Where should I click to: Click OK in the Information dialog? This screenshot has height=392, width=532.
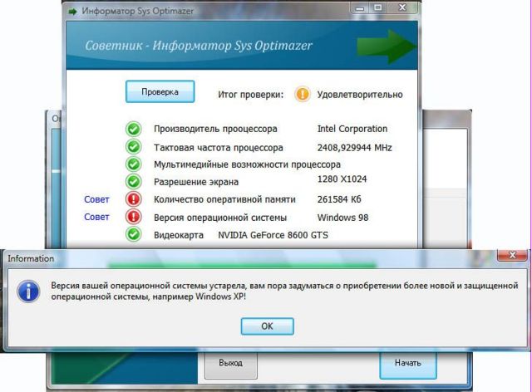(267, 326)
